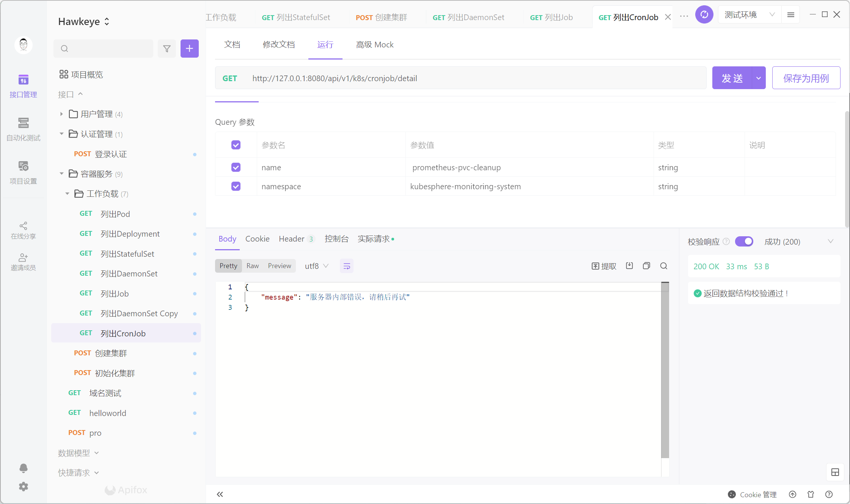Screen dimensions: 850x504
Task: Open Cookie 管理
Action: coord(753,495)
